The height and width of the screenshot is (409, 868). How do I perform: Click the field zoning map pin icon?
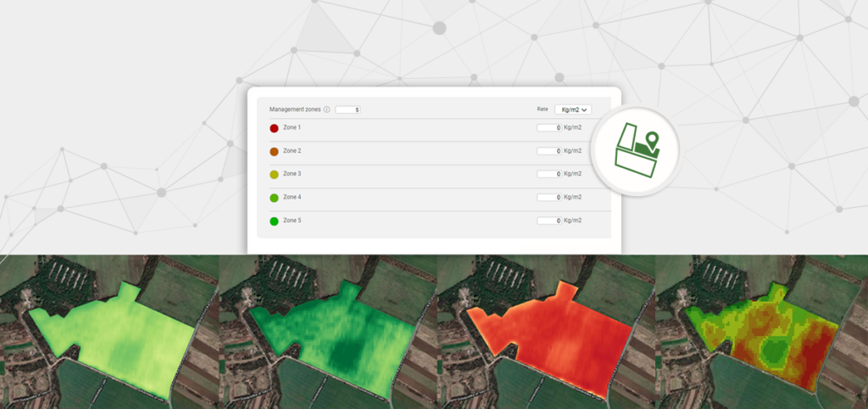636,151
